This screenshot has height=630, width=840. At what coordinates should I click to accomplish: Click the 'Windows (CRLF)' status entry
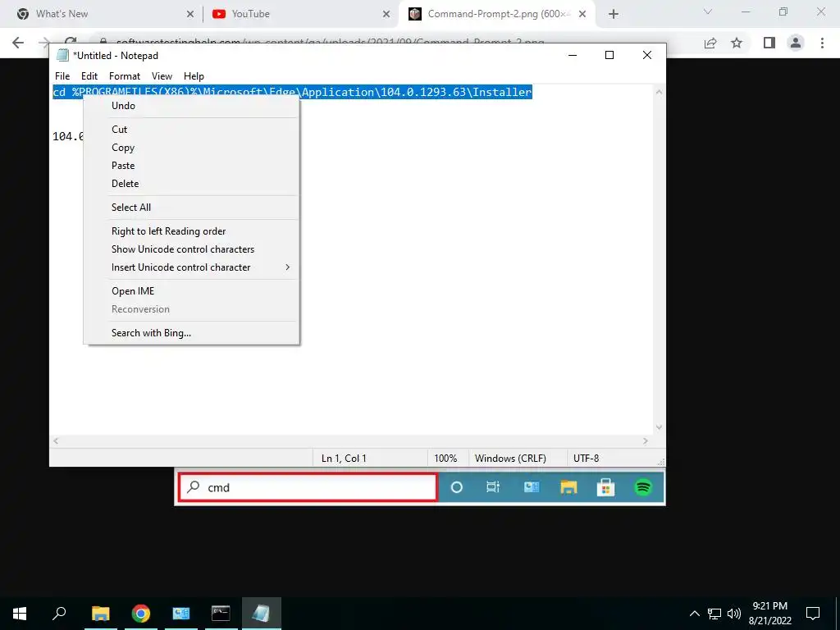510,459
